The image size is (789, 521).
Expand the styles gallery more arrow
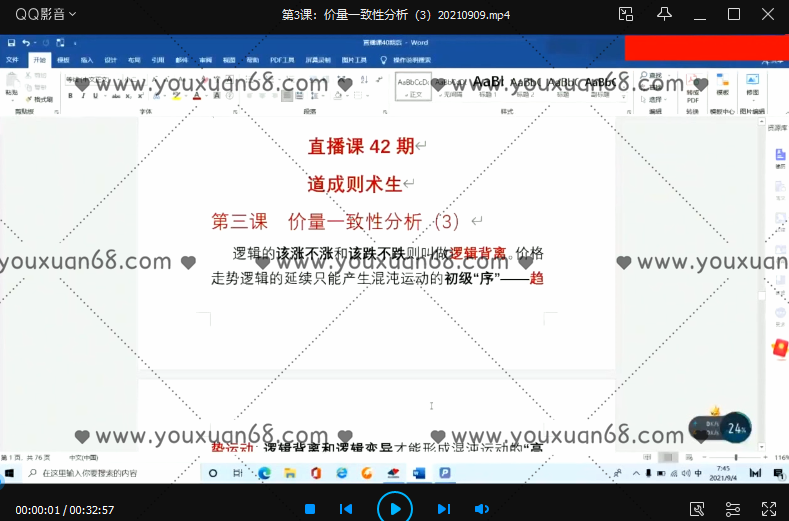tap(624, 96)
